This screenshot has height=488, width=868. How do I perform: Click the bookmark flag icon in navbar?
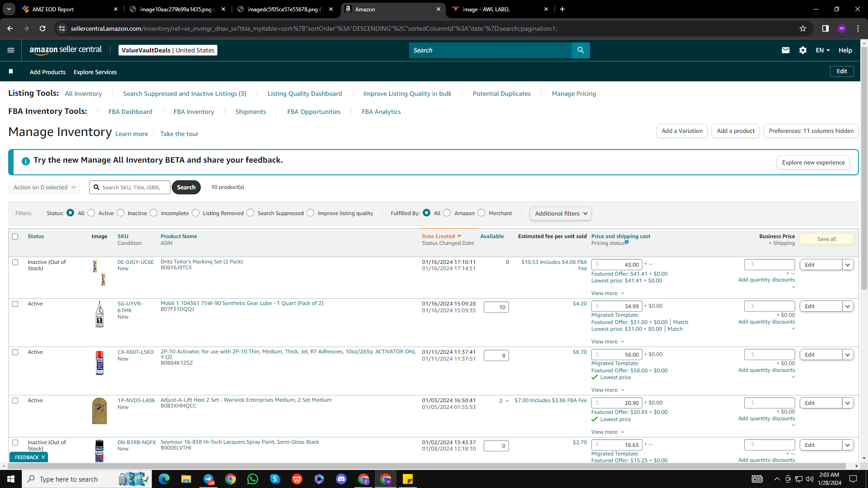pos(11,71)
